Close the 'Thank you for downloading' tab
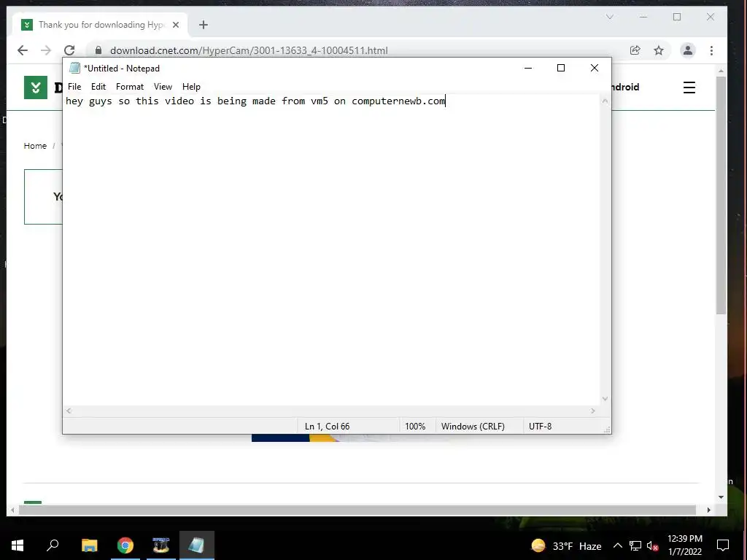This screenshot has width=747, height=560. [x=176, y=25]
